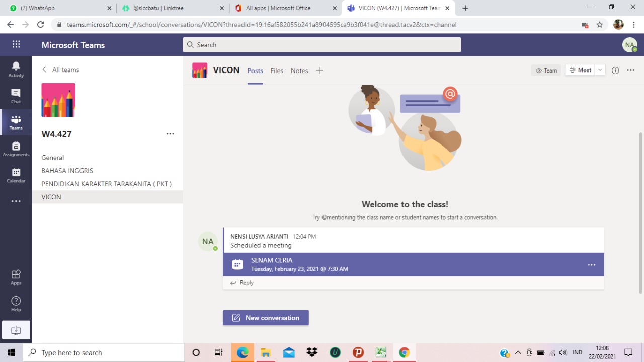Download the Teams desktop app

16,330
